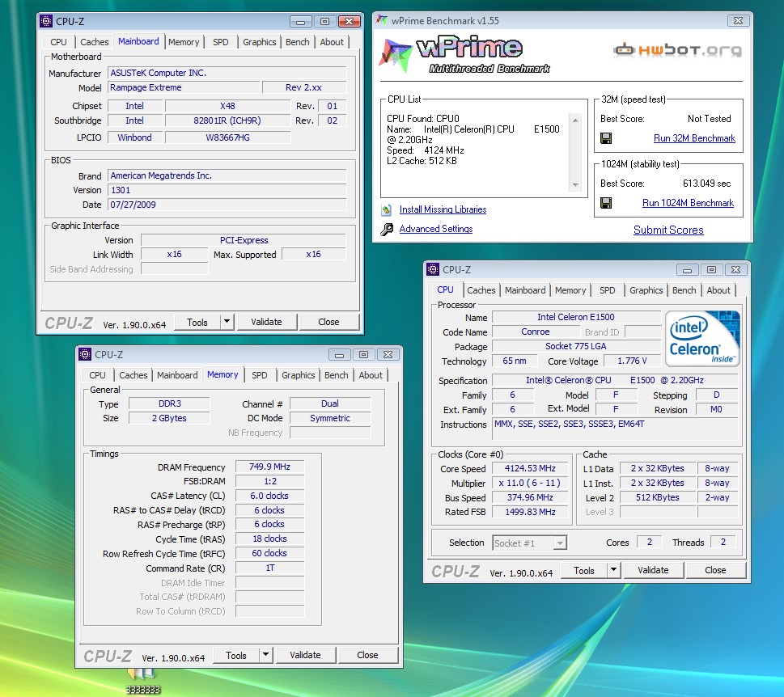Click the Rated FSB value 1499.83 MHz

coord(530,512)
